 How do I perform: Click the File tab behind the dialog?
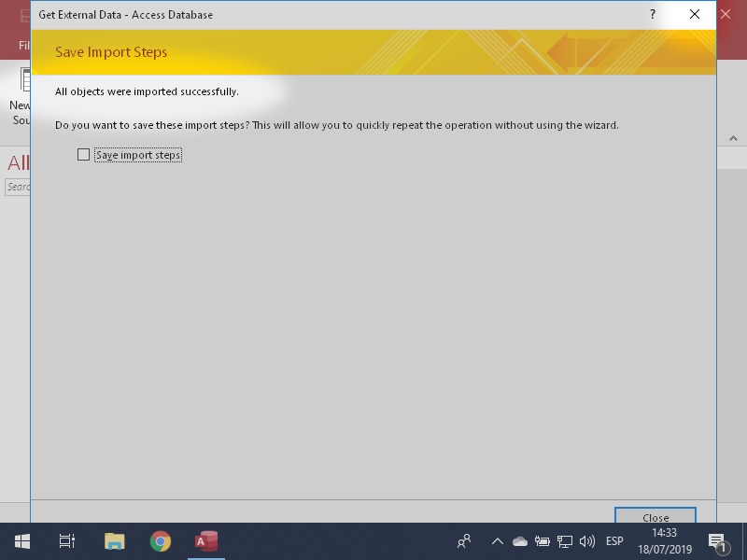(23, 45)
